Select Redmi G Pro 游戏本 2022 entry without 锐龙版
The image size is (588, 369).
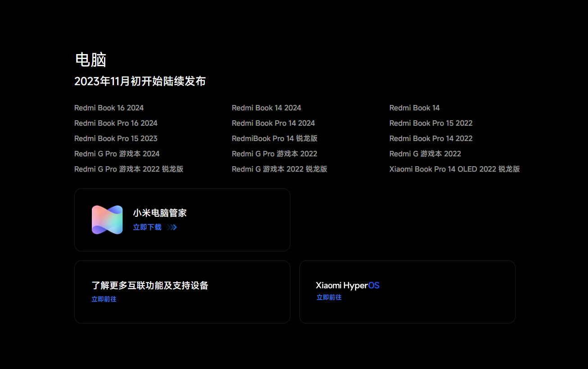pyautogui.click(x=275, y=154)
